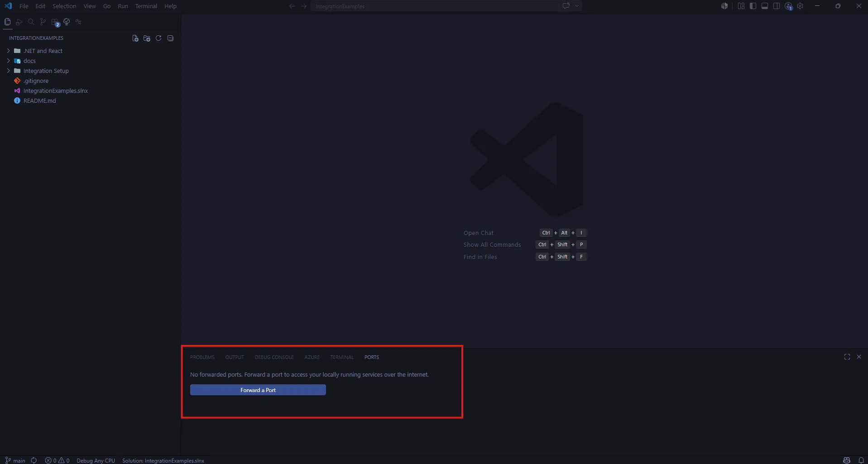Open the Source Control view icon
Viewport: 868px width, 464px height.
point(43,22)
